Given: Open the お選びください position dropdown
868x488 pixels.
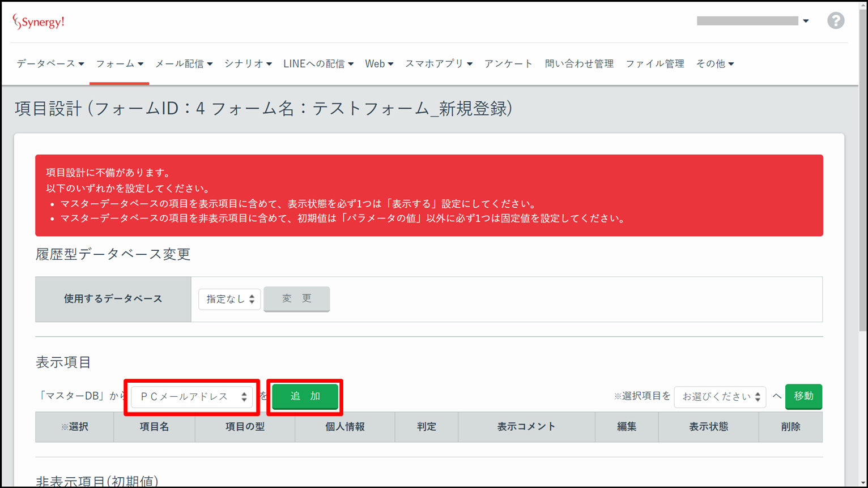Looking at the screenshot, I should click(720, 397).
